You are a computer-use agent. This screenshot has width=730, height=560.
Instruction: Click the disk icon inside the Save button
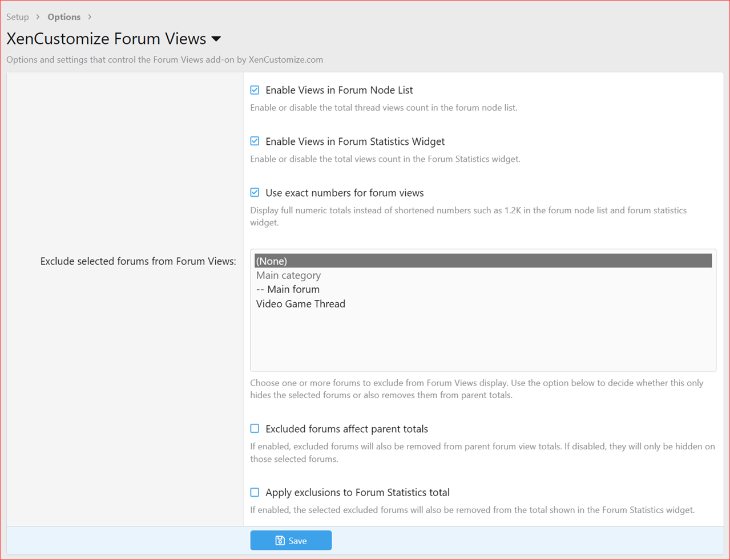(x=279, y=540)
